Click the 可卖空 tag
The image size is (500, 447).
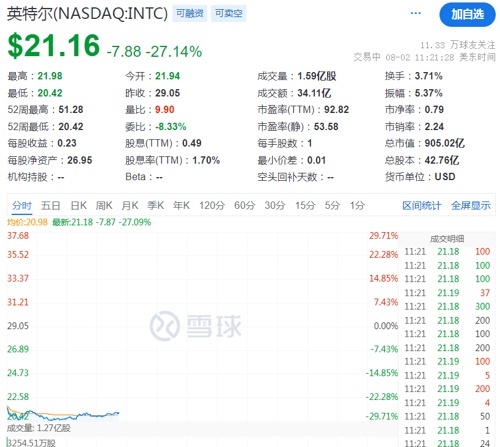click(x=228, y=13)
